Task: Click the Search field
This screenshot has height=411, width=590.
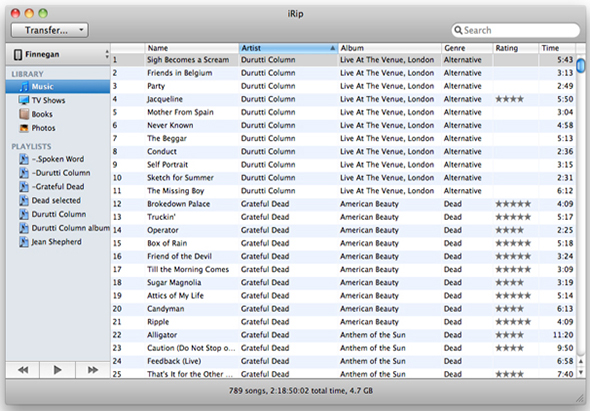Action: [x=515, y=30]
